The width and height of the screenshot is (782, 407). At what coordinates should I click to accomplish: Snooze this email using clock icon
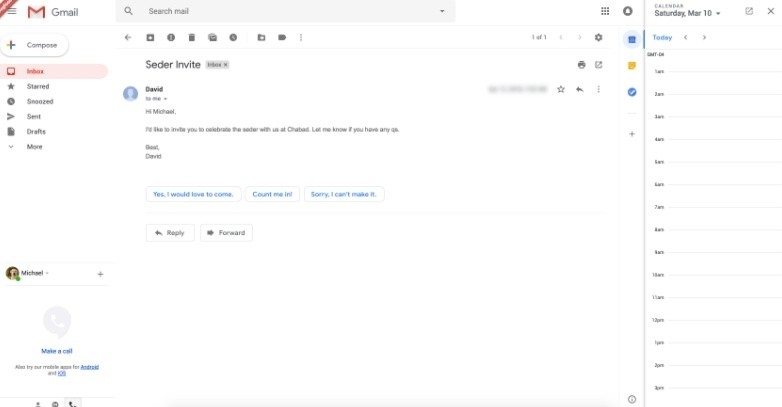tap(233, 37)
